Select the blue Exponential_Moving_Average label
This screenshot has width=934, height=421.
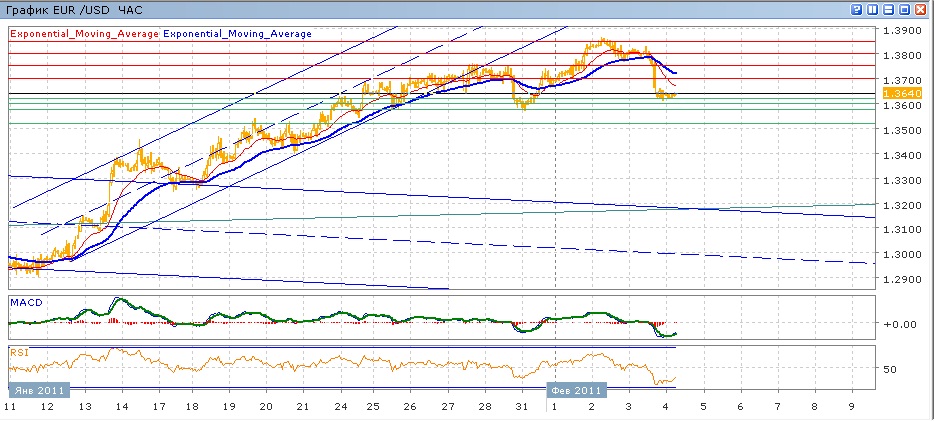[237, 34]
